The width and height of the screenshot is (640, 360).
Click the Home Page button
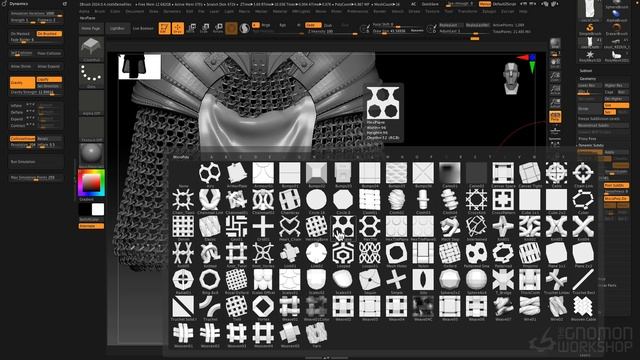pyautogui.click(x=91, y=29)
